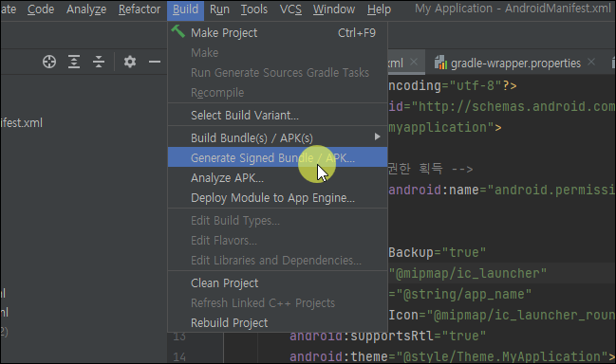Click android:theme code line
Screen dimensions: 616x364
(452, 356)
